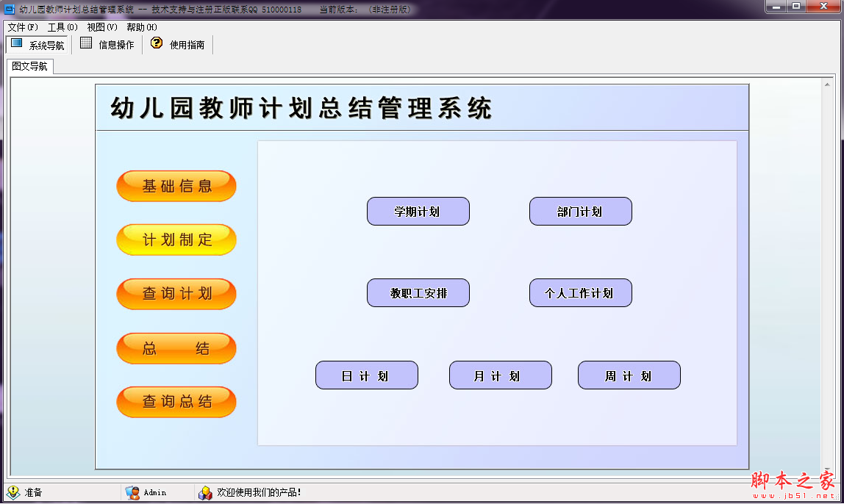The image size is (844, 504).
Task: Select the 系统导航 toolbar icon
Action: [x=14, y=44]
